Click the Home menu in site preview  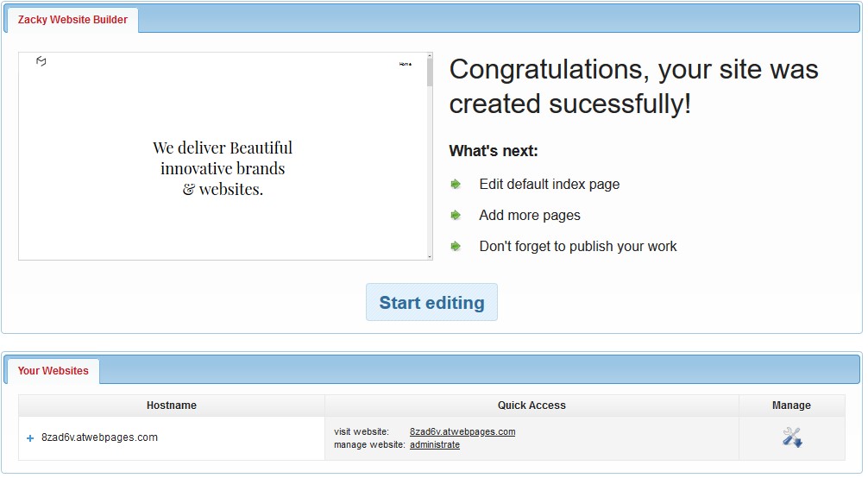click(x=406, y=64)
